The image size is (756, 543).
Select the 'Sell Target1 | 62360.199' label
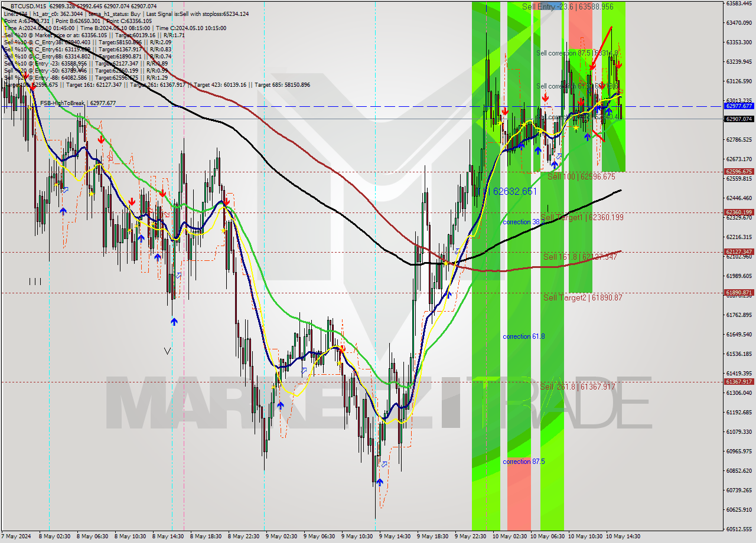[582, 218]
